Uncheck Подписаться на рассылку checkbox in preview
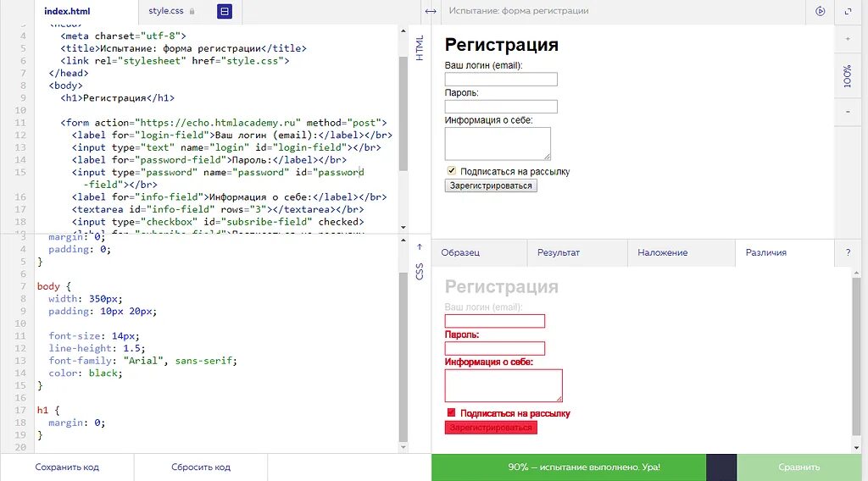This screenshot has width=868, height=481. pos(452,171)
